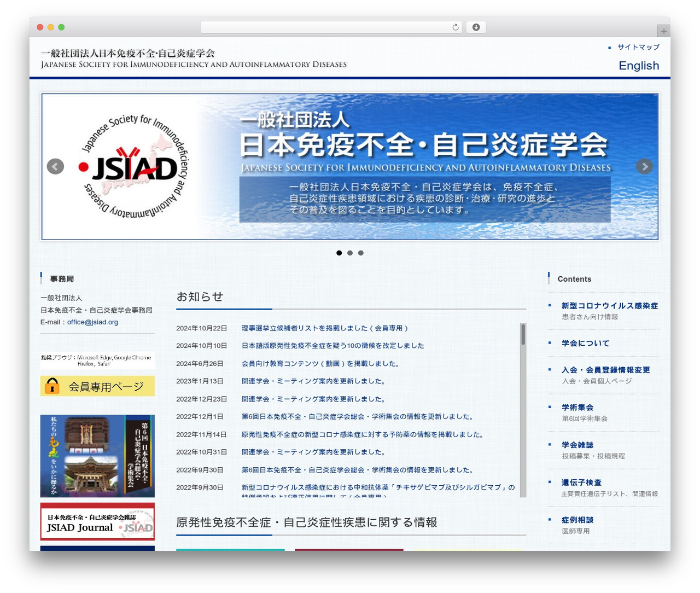The image size is (700, 593).
Task: Open 症例相談 in Contents menu
Action: pyautogui.click(x=577, y=520)
